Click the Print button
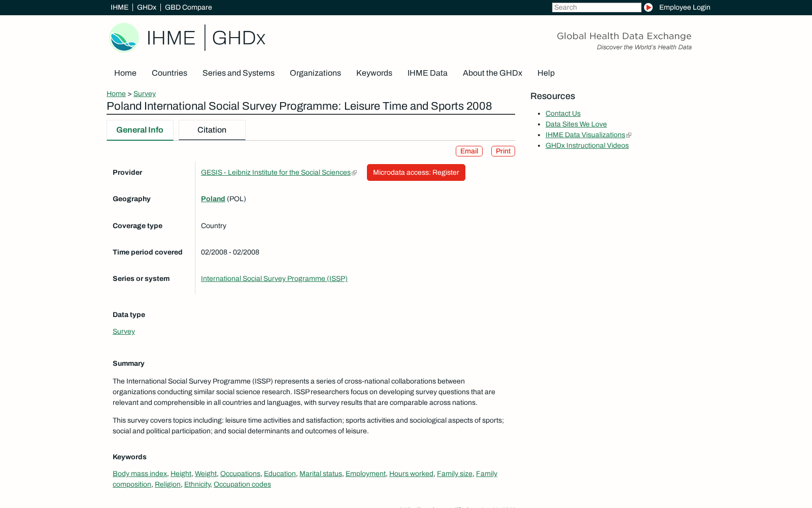Image resolution: width=812 pixels, height=508 pixels. coord(503,151)
